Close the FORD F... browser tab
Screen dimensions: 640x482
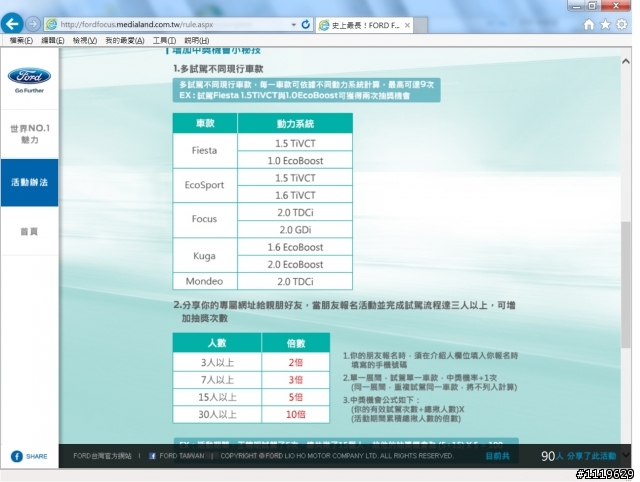click(407, 25)
